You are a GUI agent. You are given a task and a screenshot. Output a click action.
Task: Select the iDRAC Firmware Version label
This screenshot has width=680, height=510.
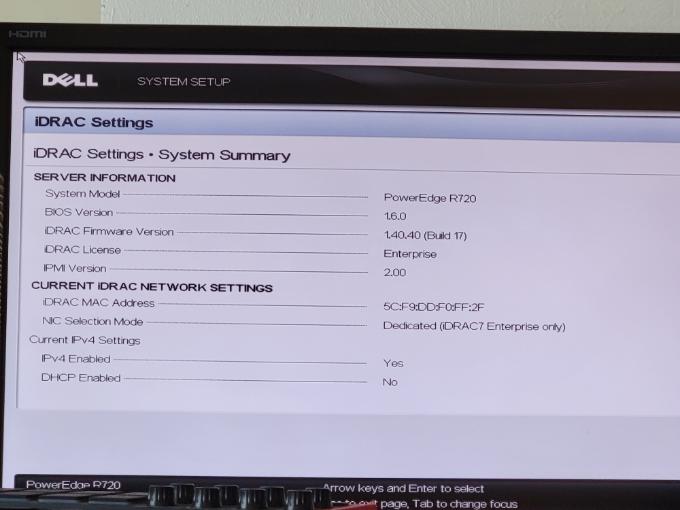(109, 231)
